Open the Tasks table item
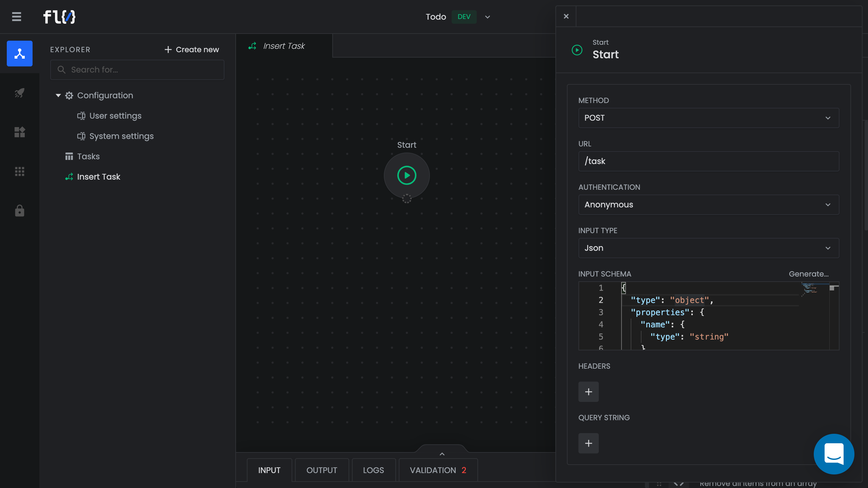The height and width of the screenshot is (488, 868). [88, 157]
